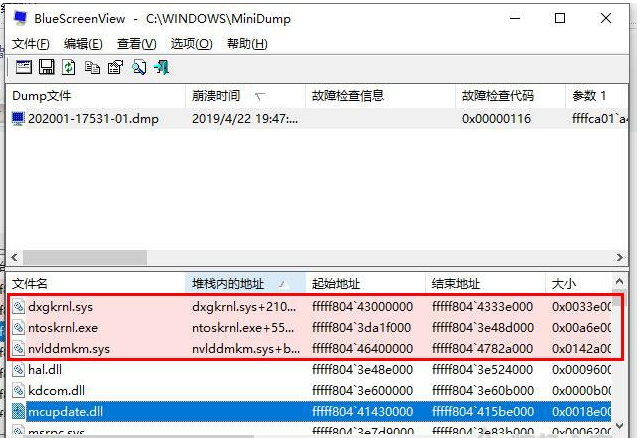Click the file icon next to dxgkrnl.sys
The width and height of the screenshot is (638, 438).
(18, 306)
